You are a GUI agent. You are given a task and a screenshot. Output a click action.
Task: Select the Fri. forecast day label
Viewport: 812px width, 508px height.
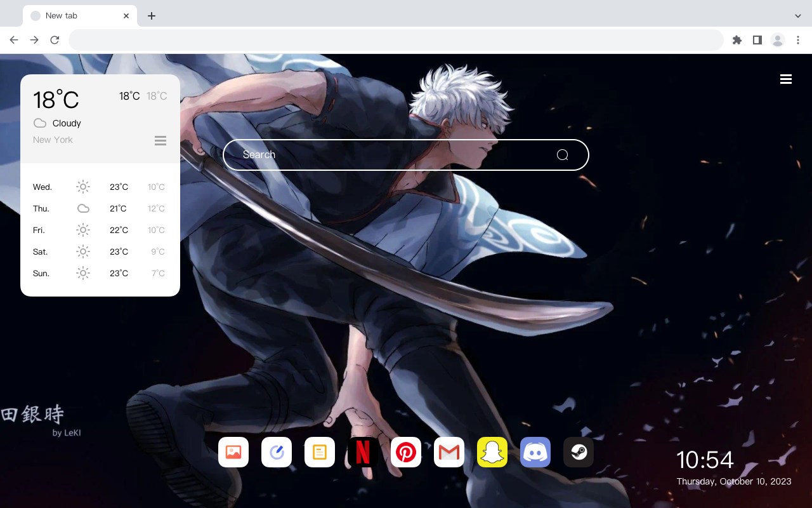tap(39, 230)
